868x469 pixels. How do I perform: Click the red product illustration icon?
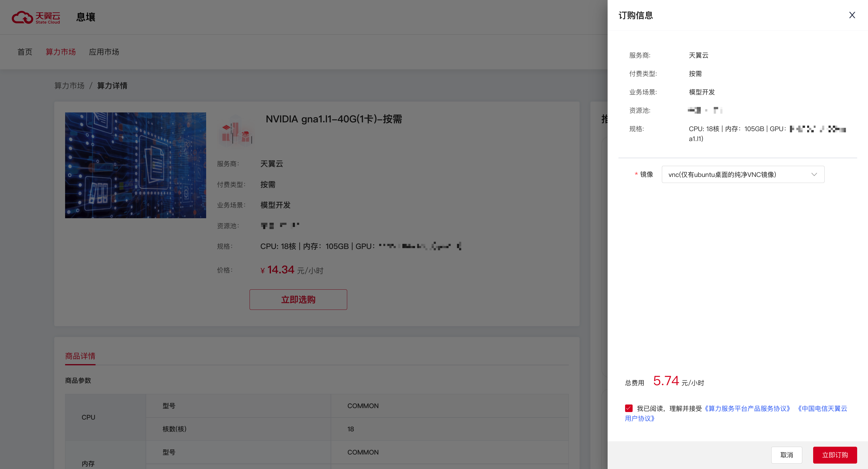237,131
